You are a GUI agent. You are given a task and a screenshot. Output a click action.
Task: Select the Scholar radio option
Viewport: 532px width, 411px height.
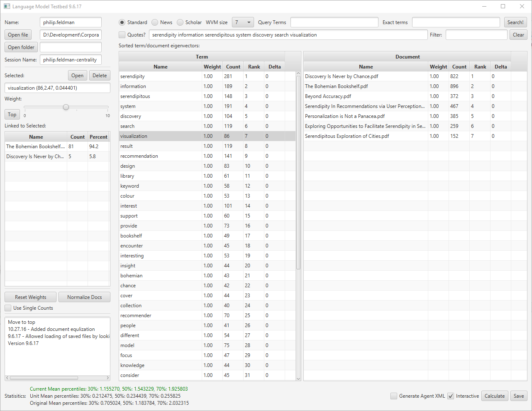point(180,22)
